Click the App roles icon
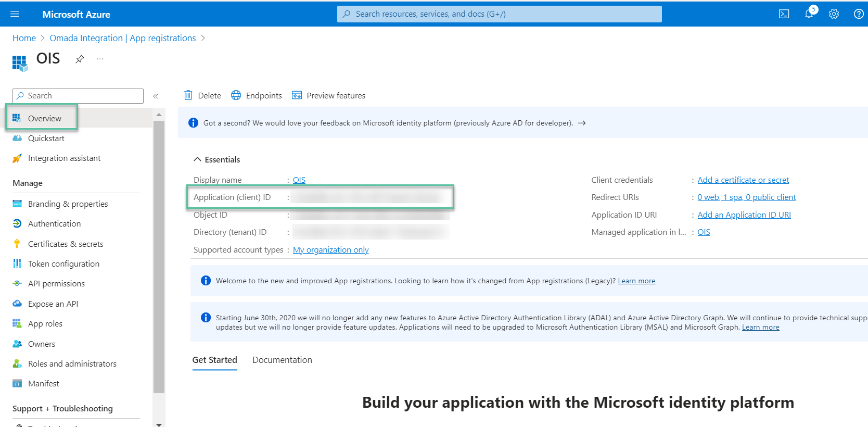868x427 pixels. pyautogui.click(x=17, y=324)
